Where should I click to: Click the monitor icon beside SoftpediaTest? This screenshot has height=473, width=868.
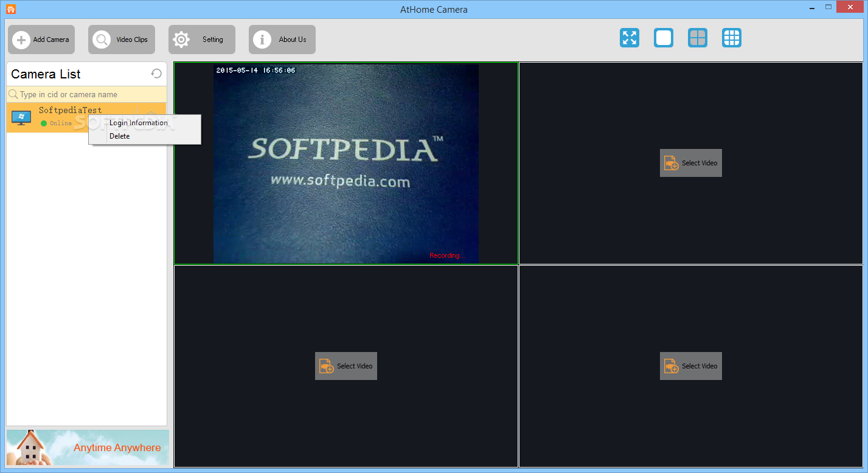coord(21,117)
